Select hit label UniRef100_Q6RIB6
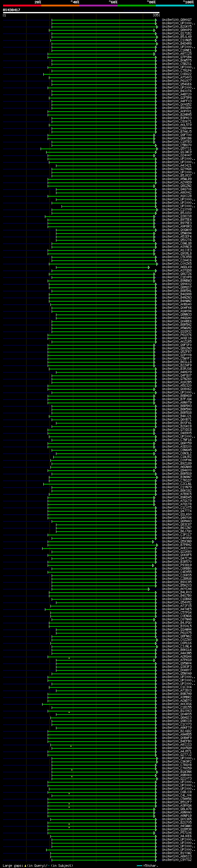Screen dimensions: 197x868 coord(177,139)
